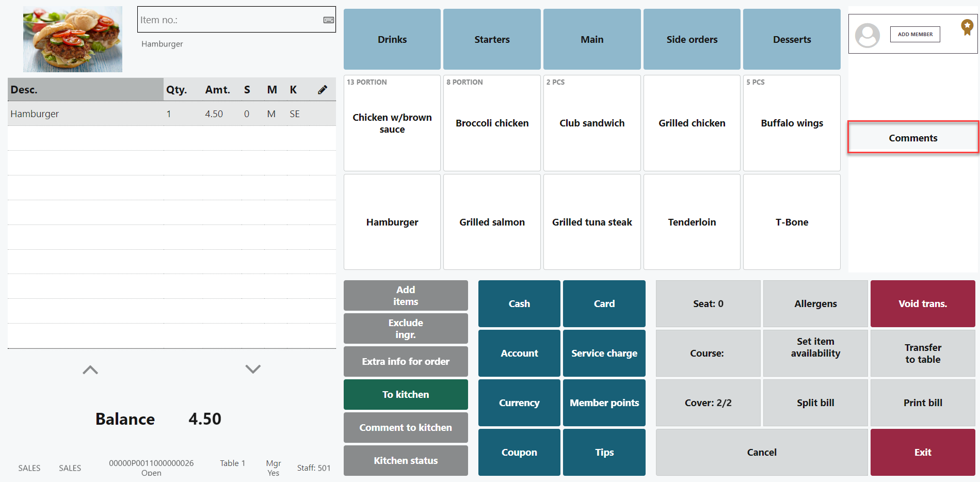Send the order To kitchen
980x482 pixels.
tap(406, 394)
